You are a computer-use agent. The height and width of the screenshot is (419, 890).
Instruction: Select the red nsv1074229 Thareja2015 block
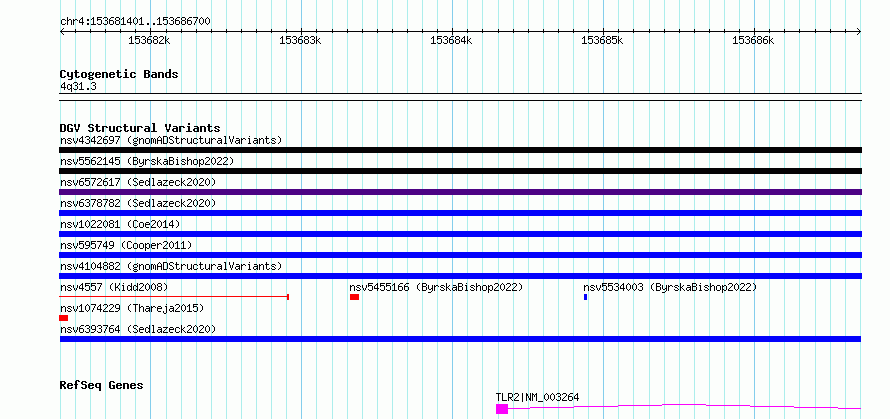coord(64,318)
